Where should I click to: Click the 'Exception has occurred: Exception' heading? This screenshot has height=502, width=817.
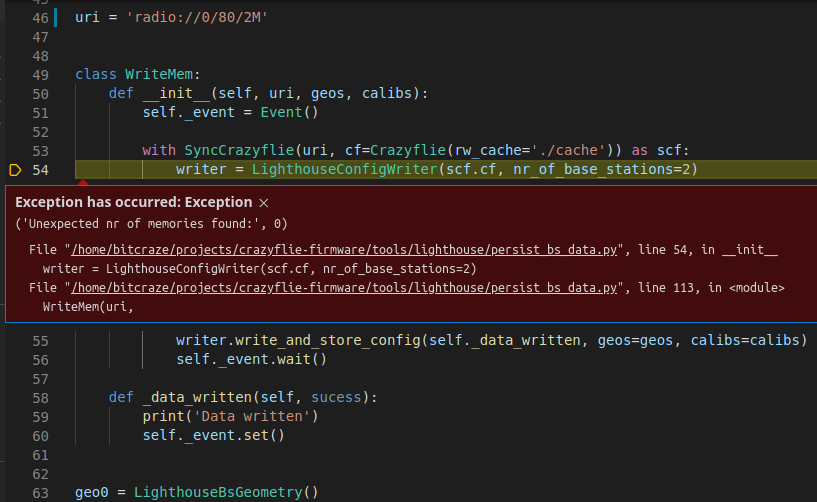tap(133, 202)
